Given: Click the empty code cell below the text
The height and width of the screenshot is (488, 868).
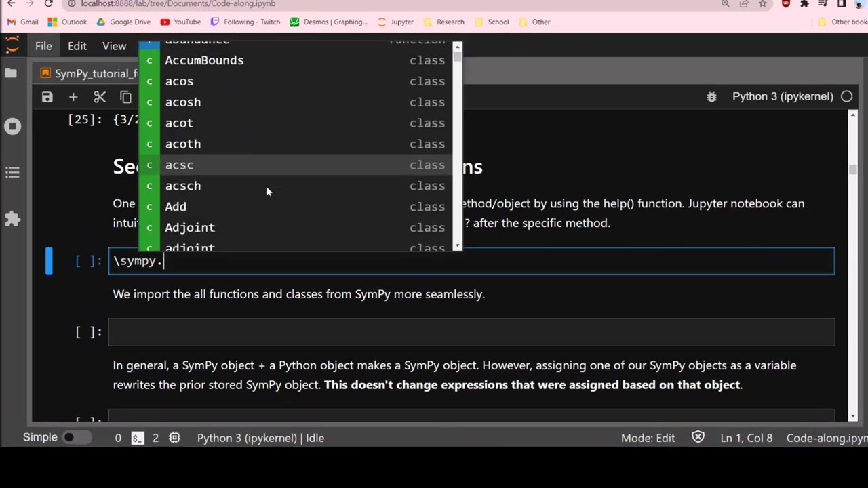Looking at the screenshot, I should [471, 332].
